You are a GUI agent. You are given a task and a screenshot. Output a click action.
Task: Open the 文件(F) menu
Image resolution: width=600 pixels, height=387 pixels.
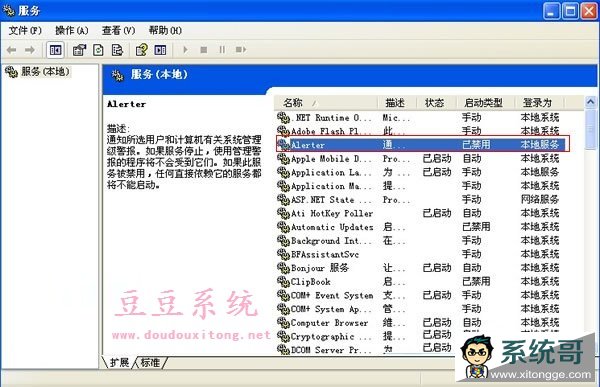click(25, 30)
